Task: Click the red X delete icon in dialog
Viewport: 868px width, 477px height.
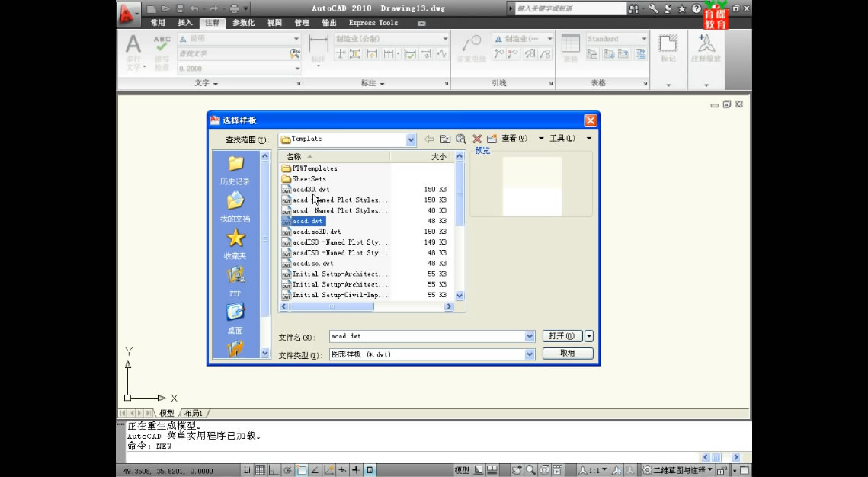Action: pyautogui.click(x=476, y=139)
